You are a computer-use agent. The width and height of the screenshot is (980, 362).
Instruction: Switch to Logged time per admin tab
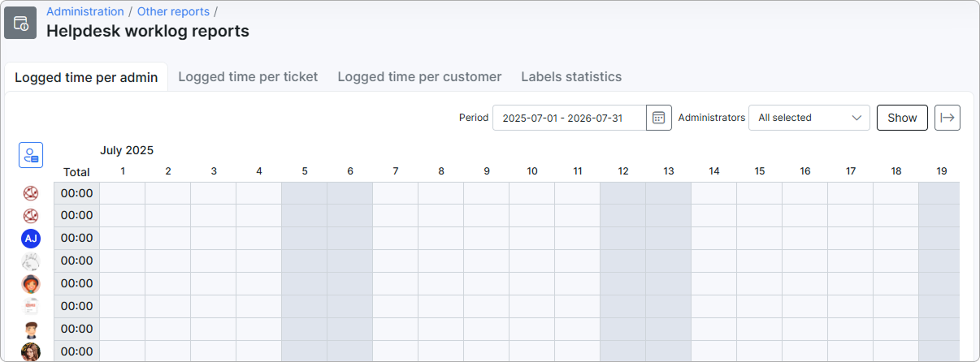click(x=86, y=77)
